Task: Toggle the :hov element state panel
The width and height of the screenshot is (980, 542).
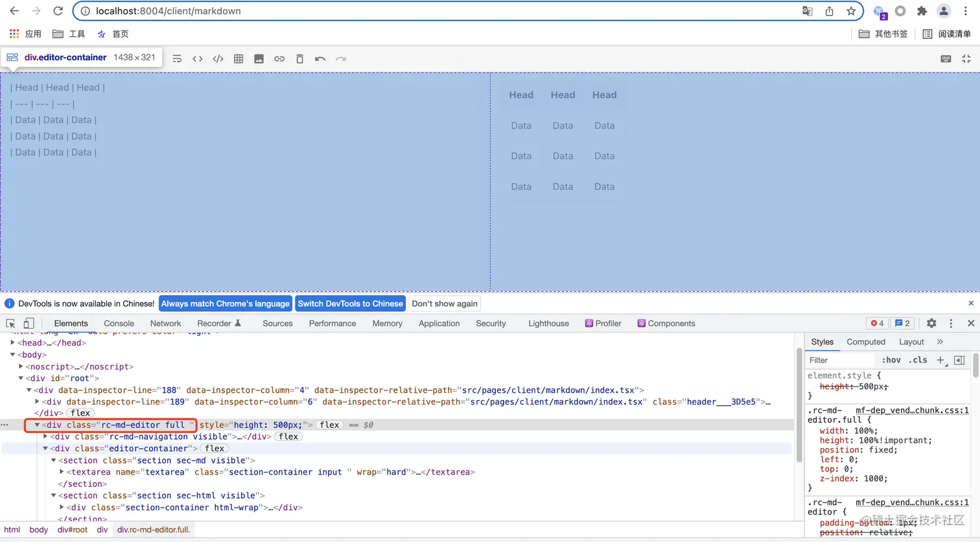Action: [891, 360]
